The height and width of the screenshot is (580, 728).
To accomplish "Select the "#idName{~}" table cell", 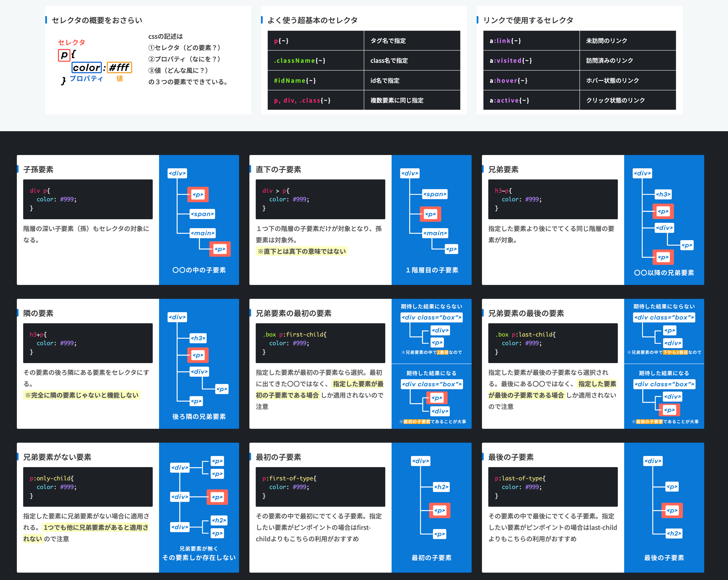I will click(316, 80).
